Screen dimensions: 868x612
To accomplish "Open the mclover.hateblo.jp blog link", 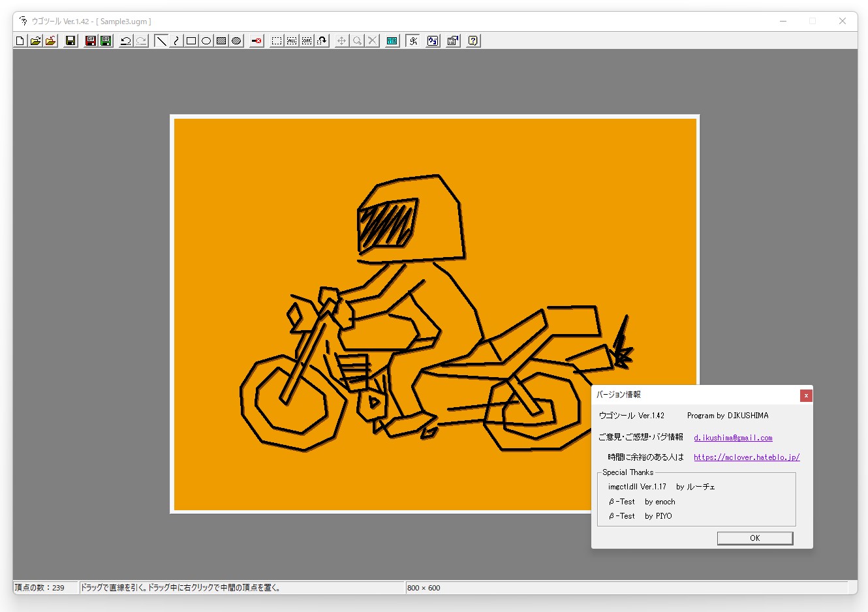I will pyautogui.click(x=746, y=457).
